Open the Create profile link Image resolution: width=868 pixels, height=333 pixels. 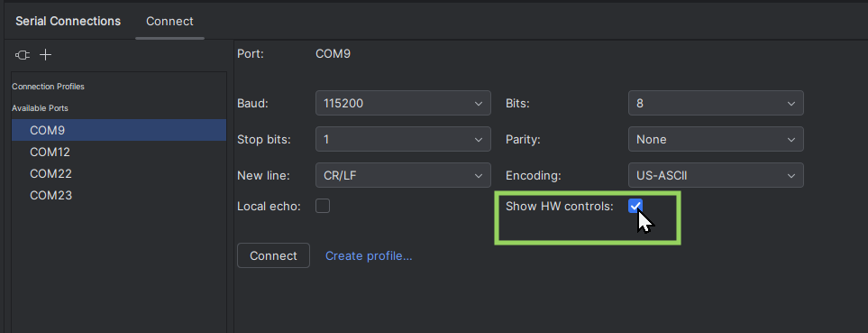(x=369, y=255)
